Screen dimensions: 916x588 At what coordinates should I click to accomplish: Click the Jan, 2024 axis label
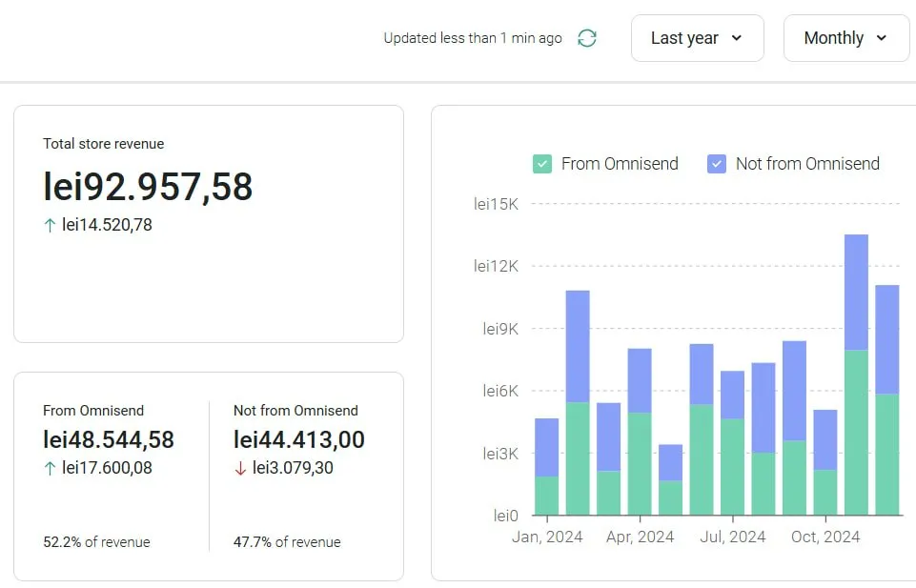[x=547, y=537]
